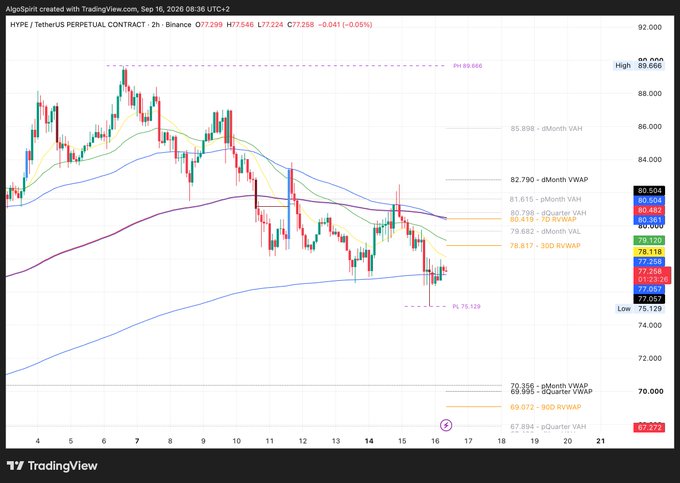680x483 pixels.
Task: Click date 16 on the time axis
Action: (x=435, y=441)
